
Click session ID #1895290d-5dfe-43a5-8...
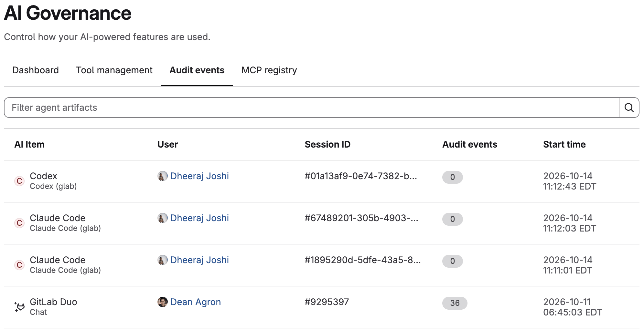pyautogui.click(x=363, y=260)
